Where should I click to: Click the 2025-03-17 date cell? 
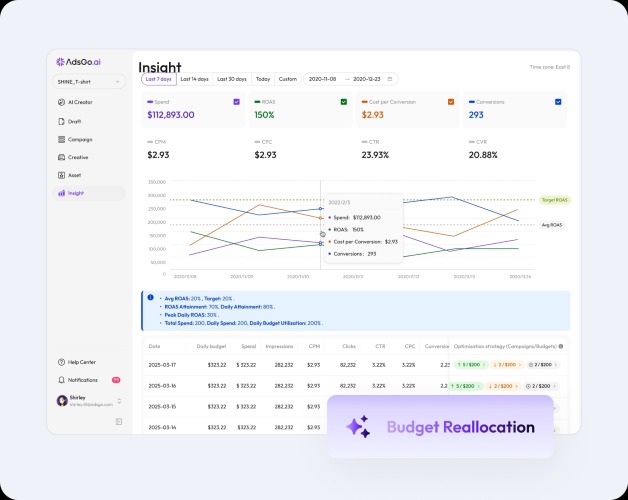[x=162, y=365]
